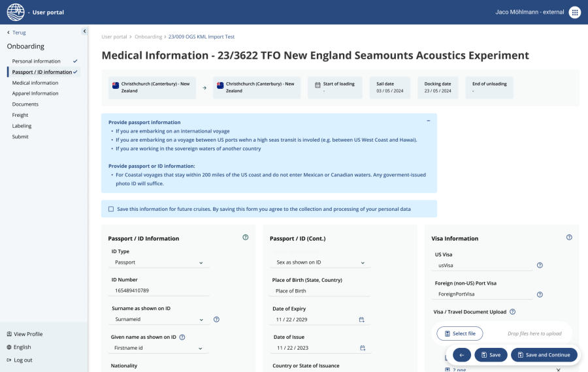Image resolution: width=588 pixels, height=372 pixels.
Task: Click help icon in Visa Information header
Action: coord(569,238)
